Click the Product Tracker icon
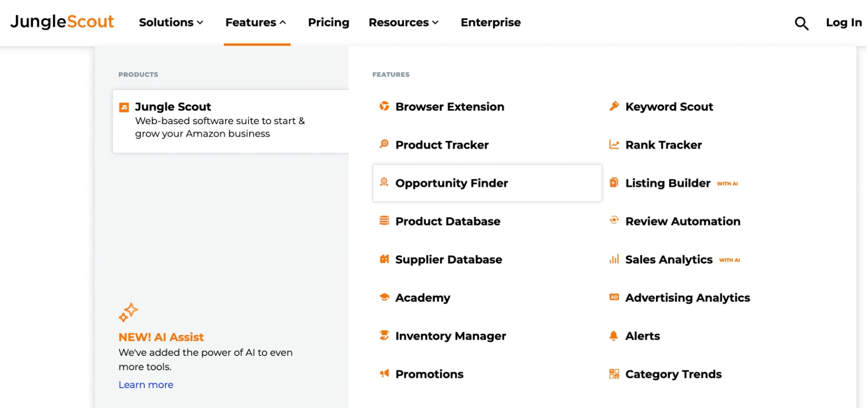 pyautogui.click(x=384, y=144)
